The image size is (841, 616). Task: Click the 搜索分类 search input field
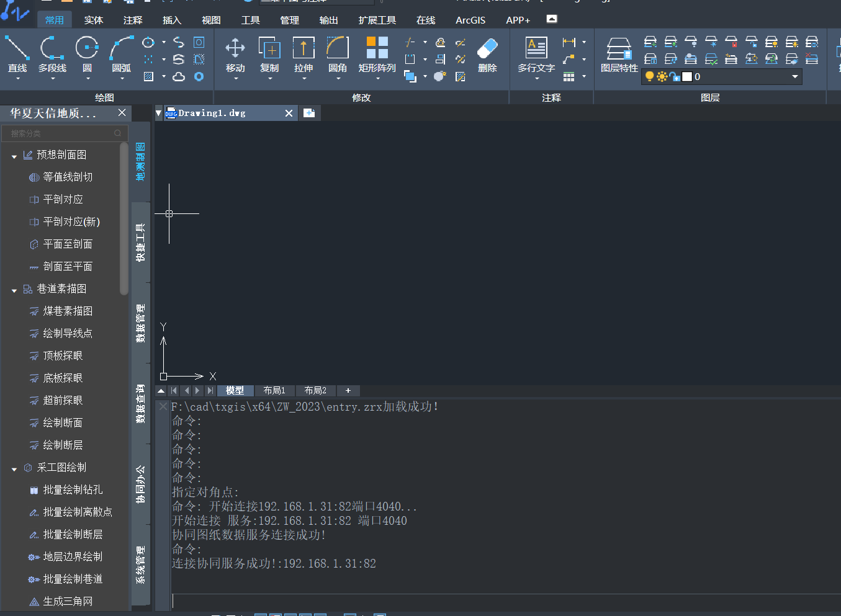click(65, 133)
